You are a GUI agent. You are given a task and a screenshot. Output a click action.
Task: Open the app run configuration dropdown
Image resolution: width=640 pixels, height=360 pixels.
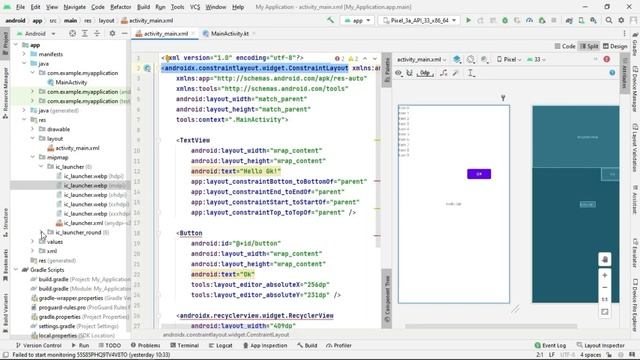(358, 20)
